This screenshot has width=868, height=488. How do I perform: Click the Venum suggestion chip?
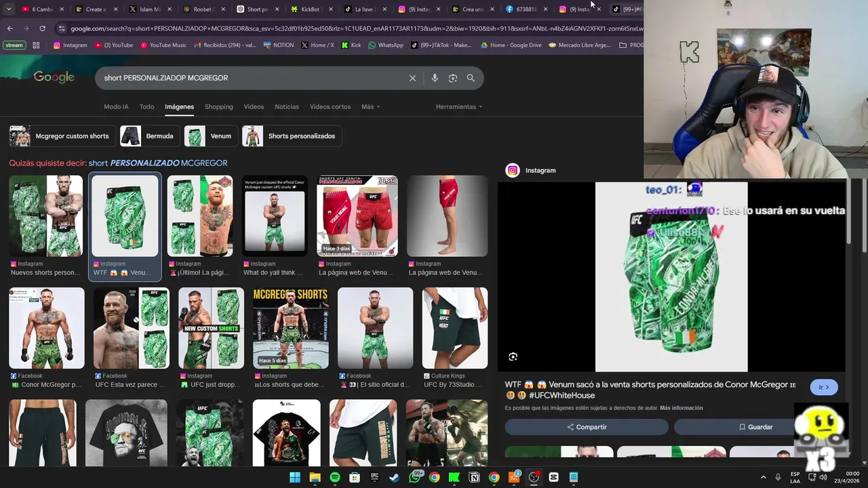[x=210, y=136]
